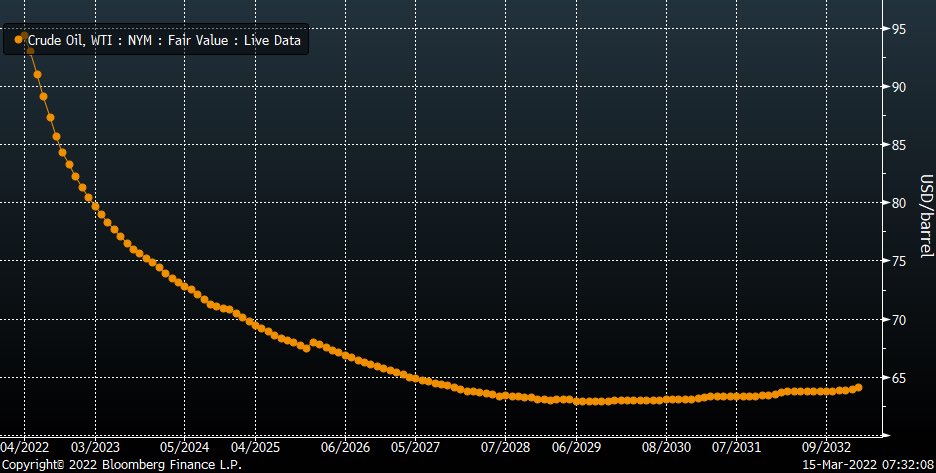The image size is (936, 473).
Task: Click the Bloomberg Finance copyright text
Action: click(122, 464)
